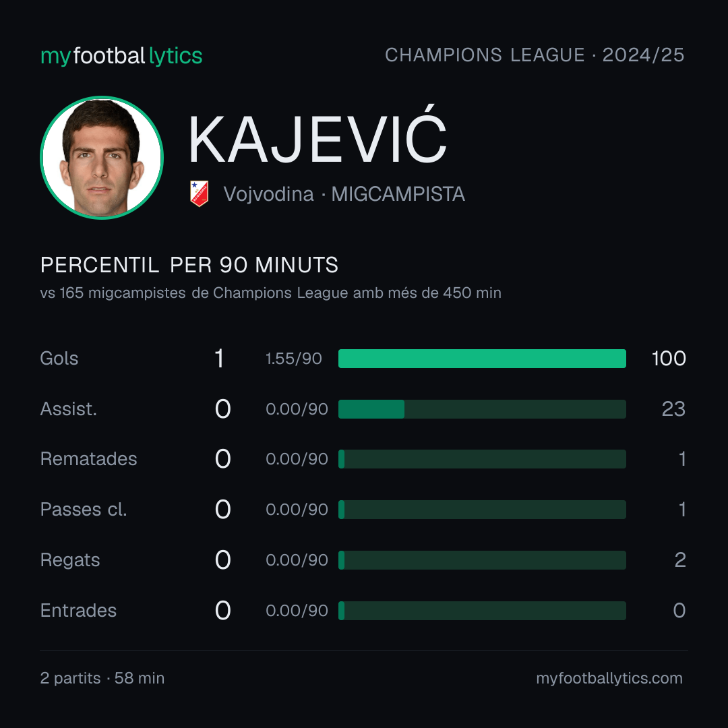Open Kajević's circular player photo

102,157
